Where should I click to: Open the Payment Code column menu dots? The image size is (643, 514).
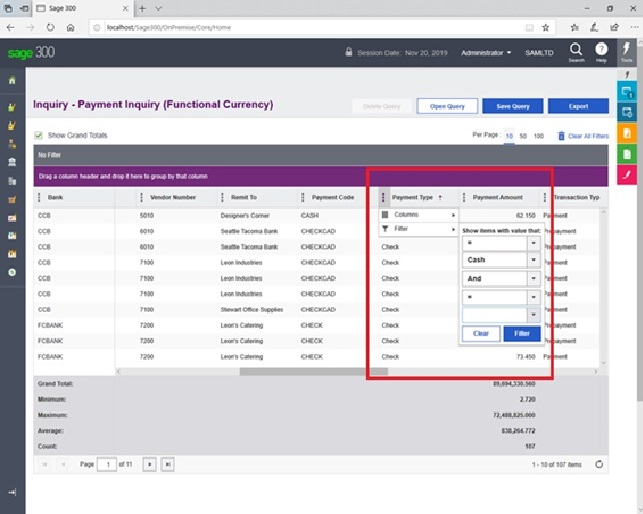click(x=303, y=197)
